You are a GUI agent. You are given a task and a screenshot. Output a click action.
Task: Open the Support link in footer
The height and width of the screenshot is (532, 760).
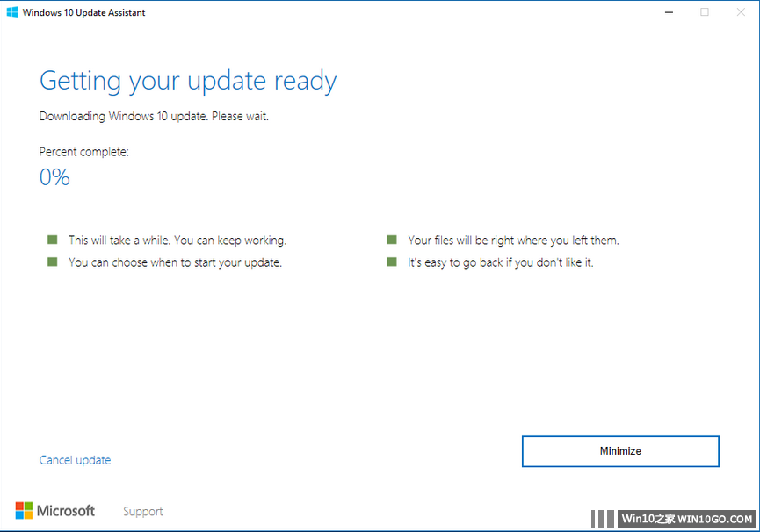[143, 511]
